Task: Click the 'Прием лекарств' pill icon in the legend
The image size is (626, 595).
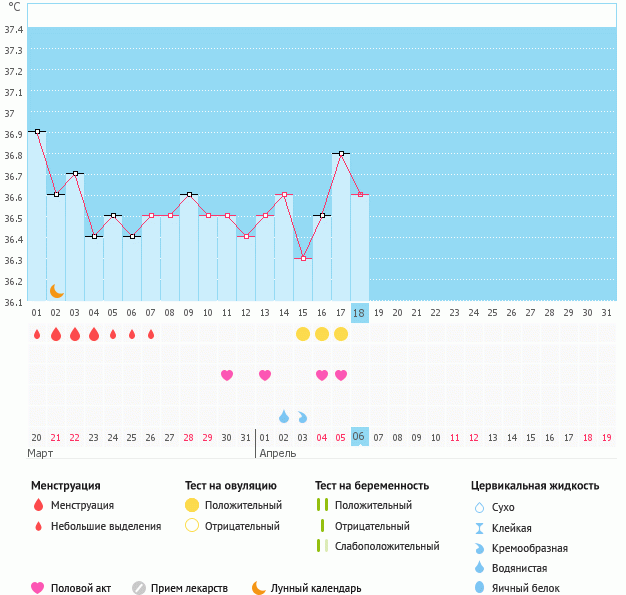Action: (139, 588)
